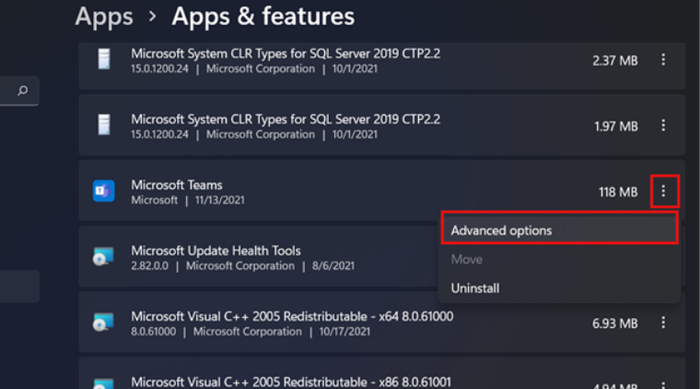Click the breadcrumb chevron between Apps and features
This screenshot has height=389, width=700.
(x=153, y=17)
